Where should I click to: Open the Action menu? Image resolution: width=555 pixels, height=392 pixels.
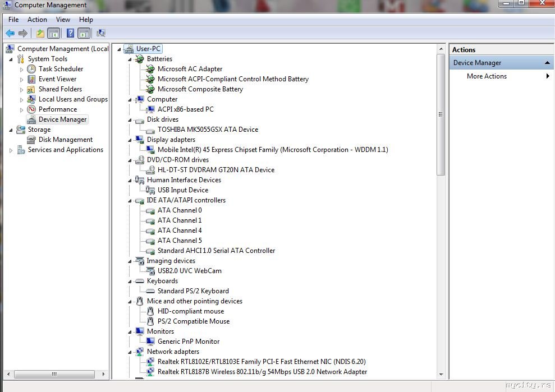(x=37, y=20)
